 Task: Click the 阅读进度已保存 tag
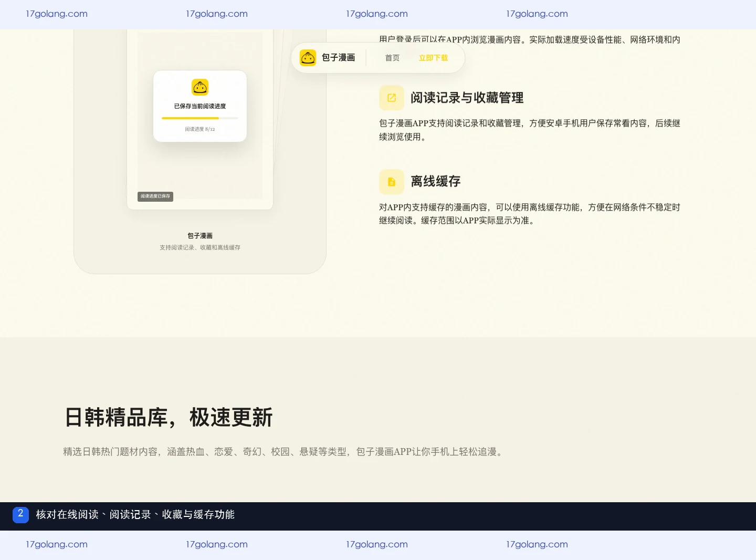pos(155,196)
